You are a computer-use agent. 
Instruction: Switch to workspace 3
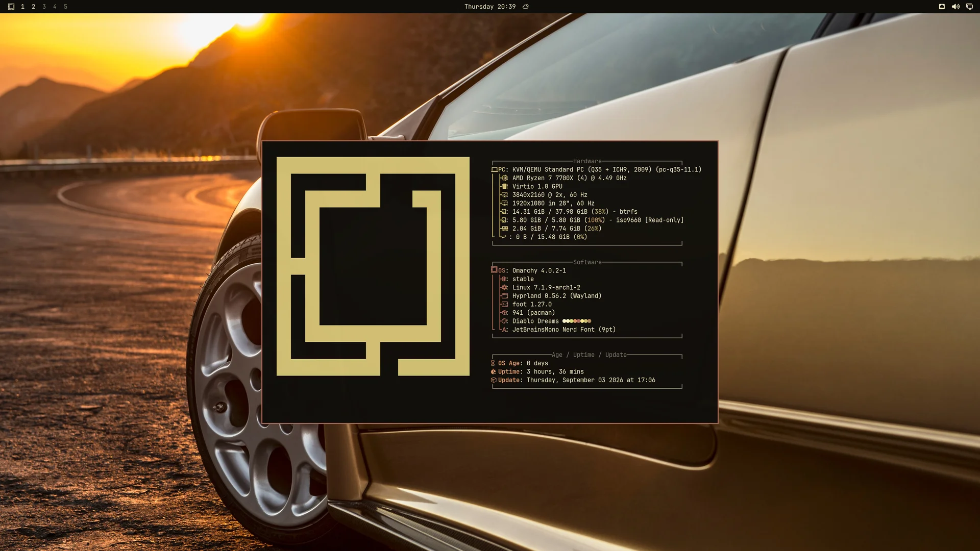[44, 7]
